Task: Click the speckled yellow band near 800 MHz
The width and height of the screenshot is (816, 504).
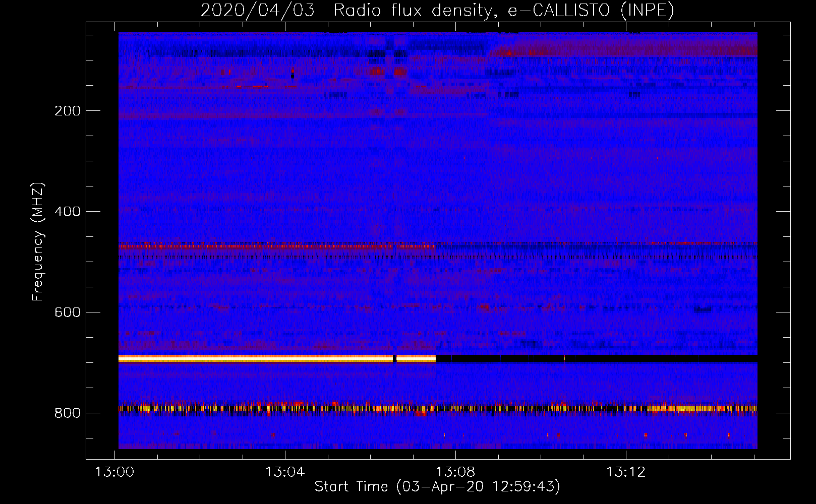Action: 438,409
